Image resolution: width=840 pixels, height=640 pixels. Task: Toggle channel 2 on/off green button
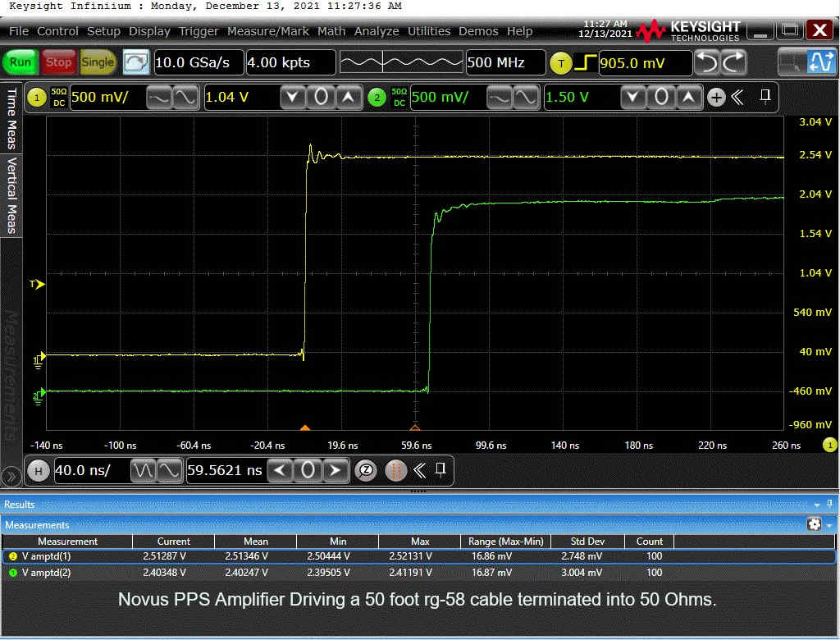coord(377,98)
